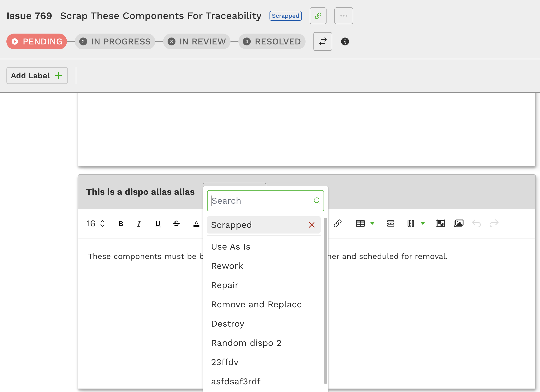The image size is (540, 392).
Task: Click the Add Label button
Action: 37,76
